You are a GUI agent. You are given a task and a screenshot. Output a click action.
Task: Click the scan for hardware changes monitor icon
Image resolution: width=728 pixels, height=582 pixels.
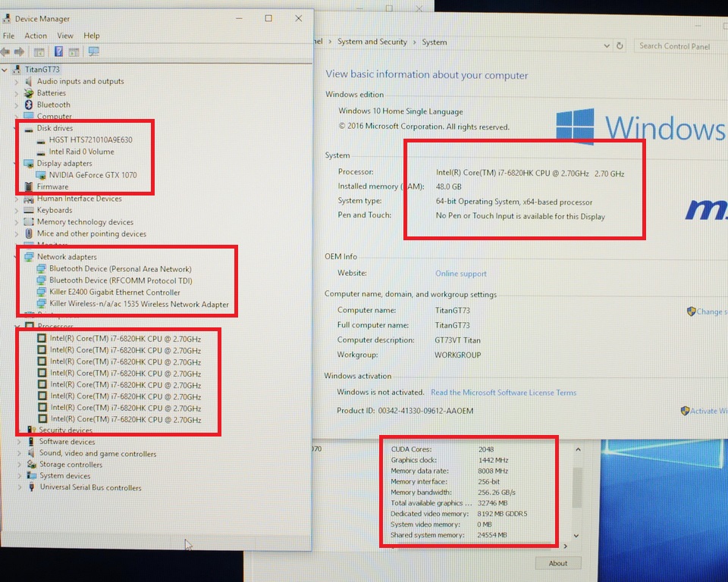[x=94, y=52]
